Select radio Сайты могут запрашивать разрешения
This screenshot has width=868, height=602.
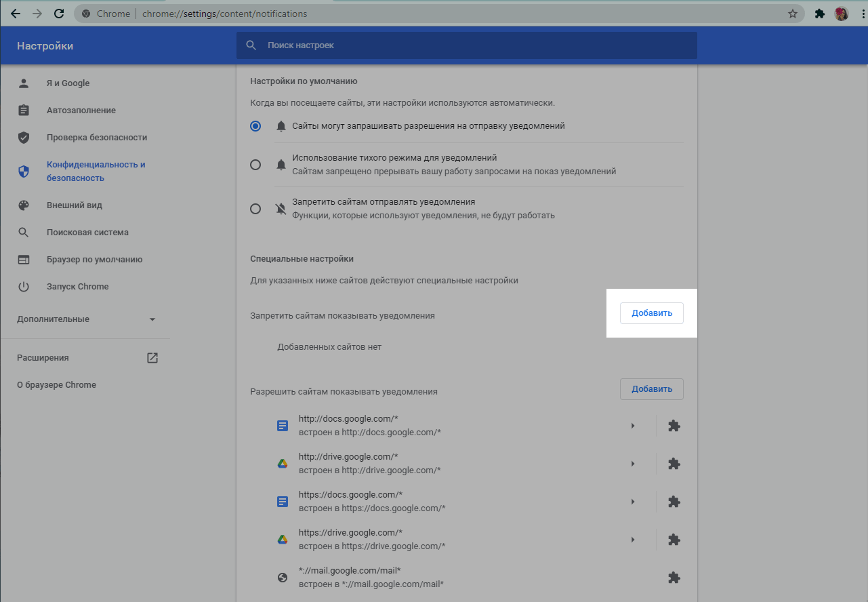[x=255, y=126]
